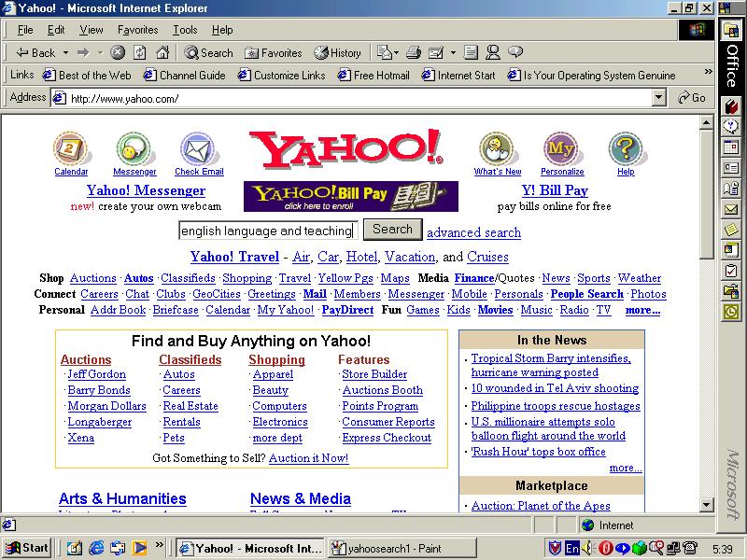Launch Windows Media Player from Quick Launch
The width and height of the screenshot is (747, 560).
coord(139,548)
